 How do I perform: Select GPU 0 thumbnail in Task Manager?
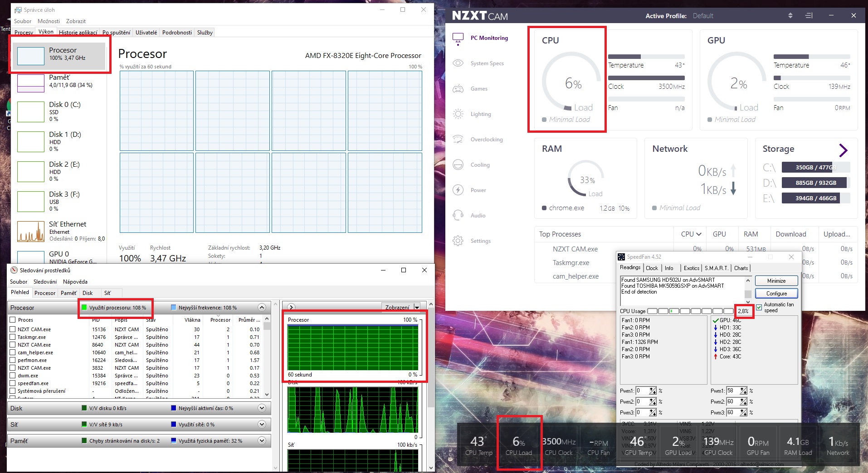coord(31,257)
